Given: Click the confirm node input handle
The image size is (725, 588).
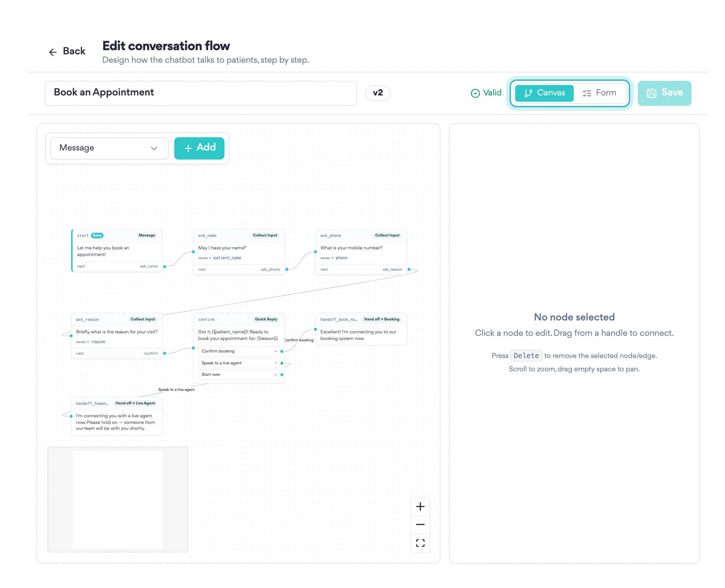Looking at the screenshot, I should (193, 348).
